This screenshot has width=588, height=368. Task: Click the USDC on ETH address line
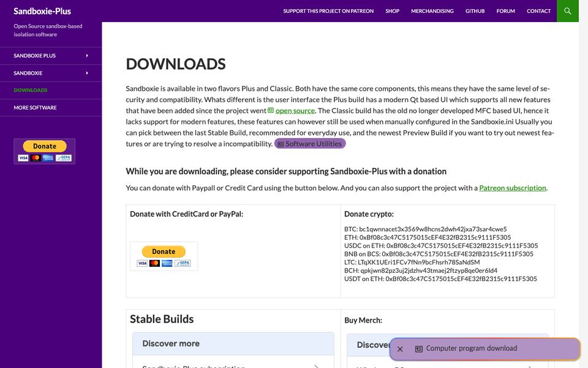pos(441,245)
